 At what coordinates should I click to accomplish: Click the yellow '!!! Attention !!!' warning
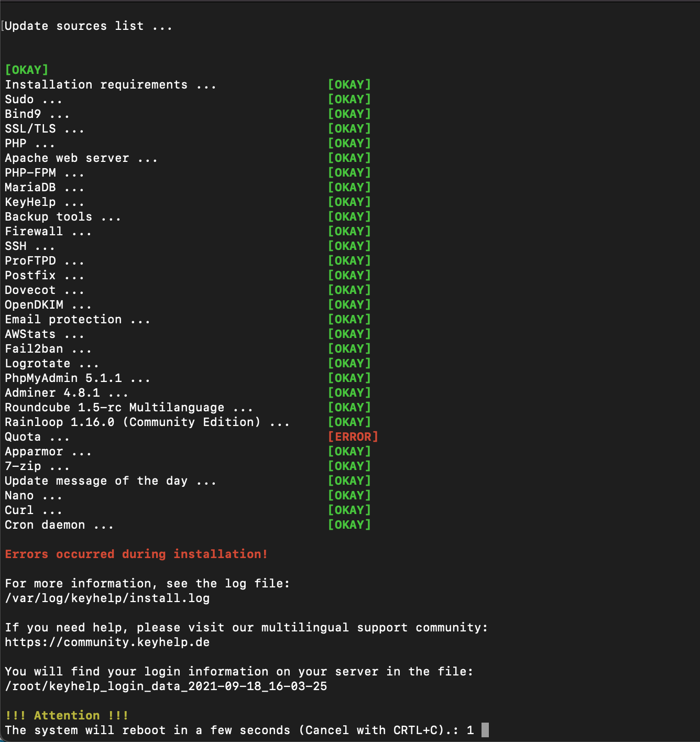click(67, 716)
